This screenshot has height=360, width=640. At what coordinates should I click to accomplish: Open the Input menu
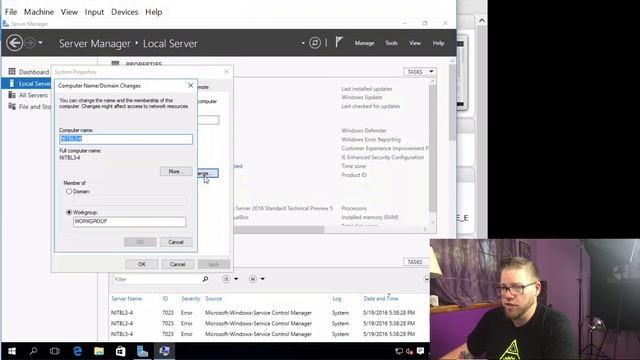(94, 12)
